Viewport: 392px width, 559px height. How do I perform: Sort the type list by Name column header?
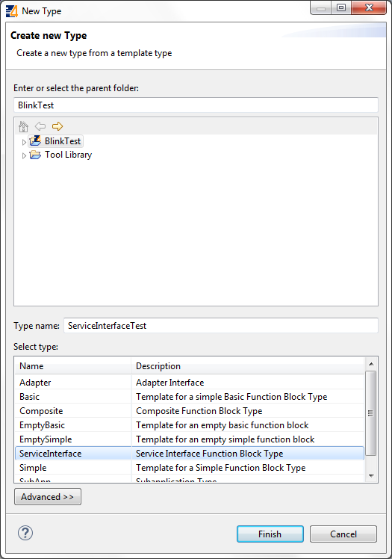point(73,365)
